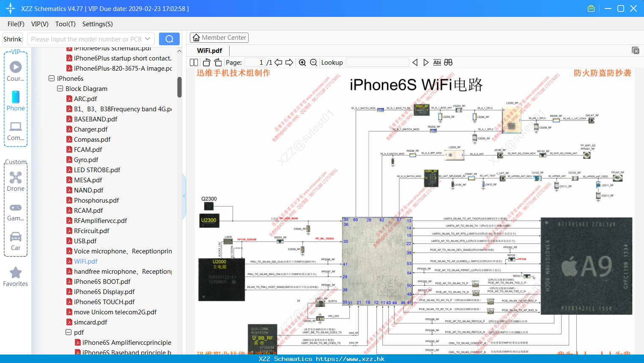Click the XZZ website link at bottom

350,359
